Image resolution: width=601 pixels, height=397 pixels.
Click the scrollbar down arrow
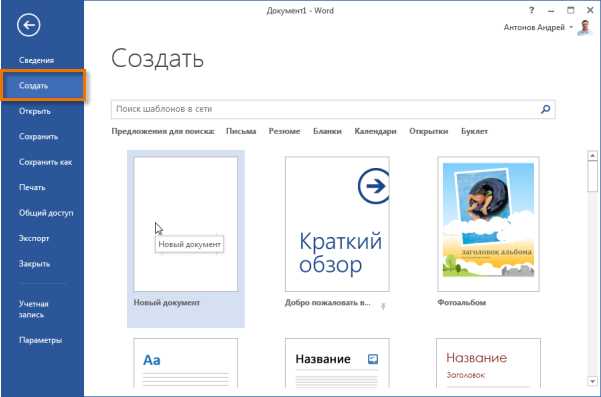(592, 381)
